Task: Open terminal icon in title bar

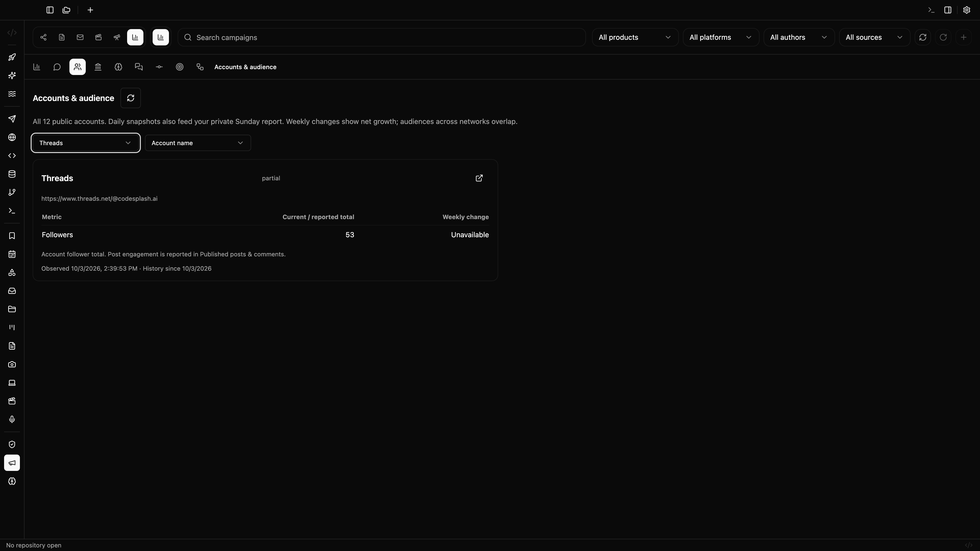Action: [931, 10]
